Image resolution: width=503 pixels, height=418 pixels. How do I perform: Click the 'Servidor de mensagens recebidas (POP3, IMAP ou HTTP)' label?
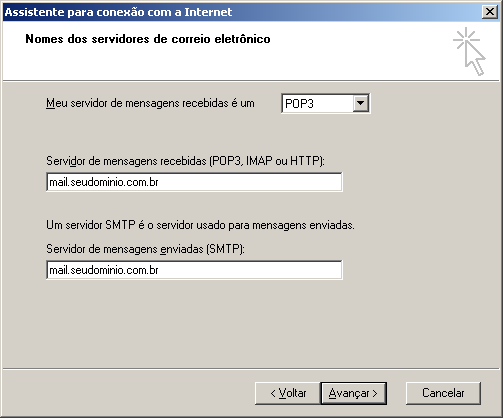click(x=185, y=161)
